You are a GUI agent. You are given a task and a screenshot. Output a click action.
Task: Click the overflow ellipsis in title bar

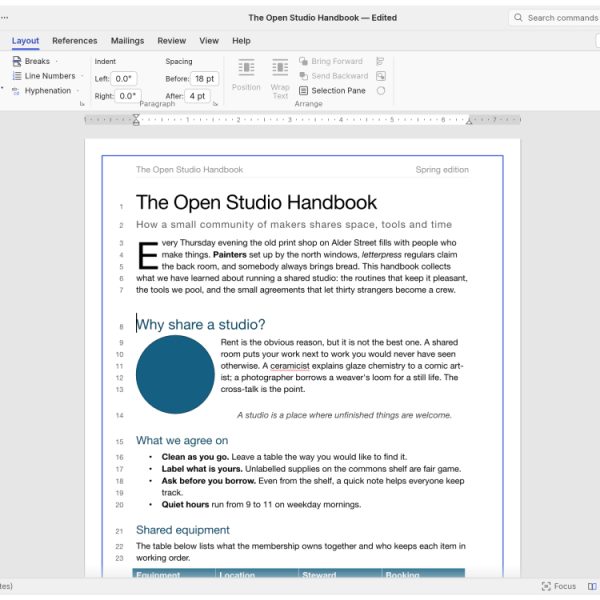tap(5, 18)
